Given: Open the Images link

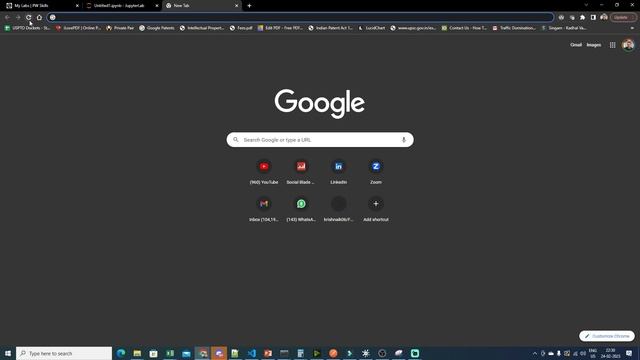Looking at the screenshot, I should pos(593,45).
